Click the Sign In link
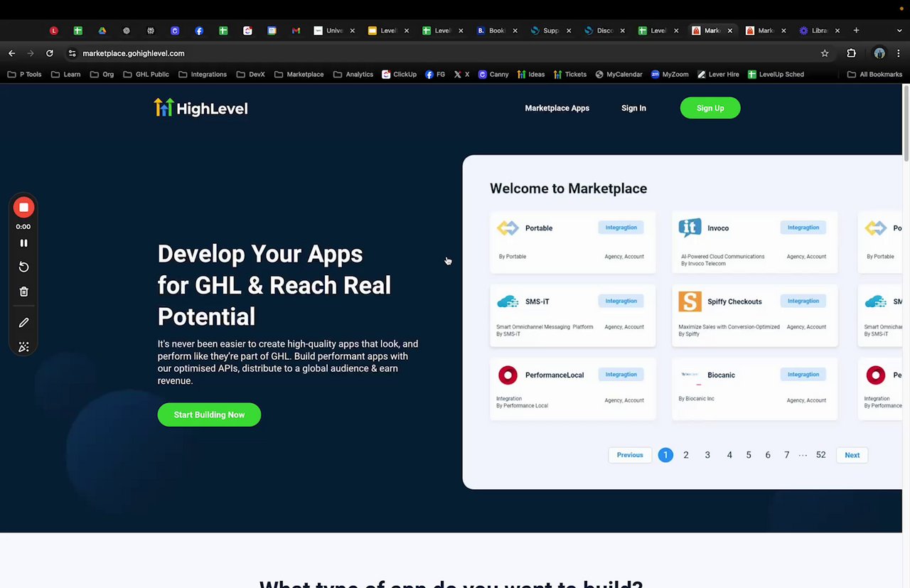The width and height of the screenshot is (910, 588). [633, 108]
